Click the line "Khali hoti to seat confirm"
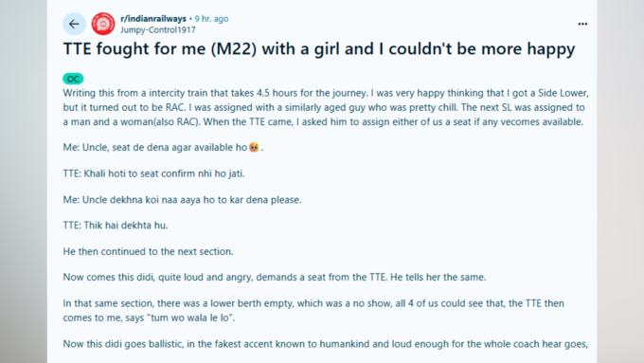The width and height of the screenshot is (644, 363). coord(153,173)
